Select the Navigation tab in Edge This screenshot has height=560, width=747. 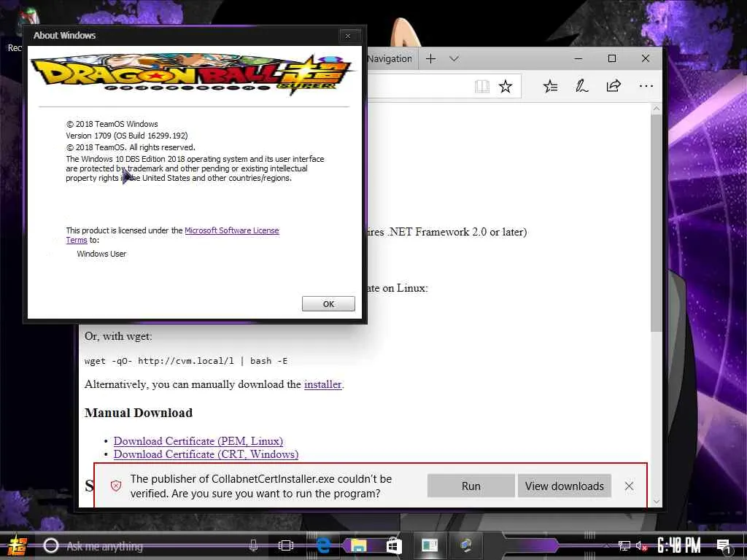click(x=391, y=58)
